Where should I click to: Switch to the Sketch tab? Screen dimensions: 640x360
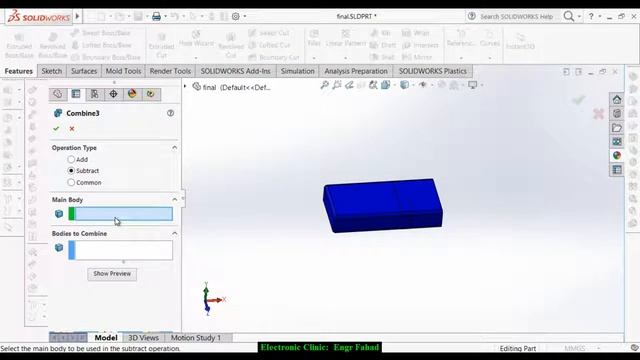tap(52, 71)
